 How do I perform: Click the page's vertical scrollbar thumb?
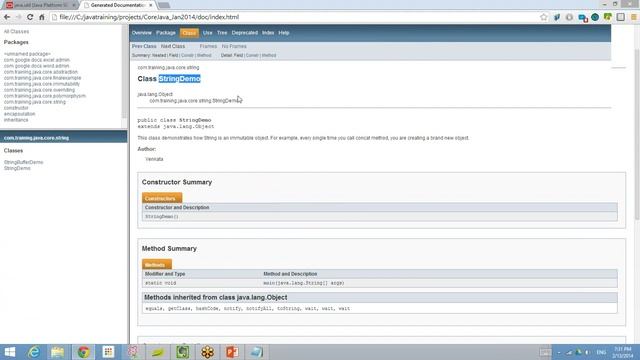tap(637, 135)
